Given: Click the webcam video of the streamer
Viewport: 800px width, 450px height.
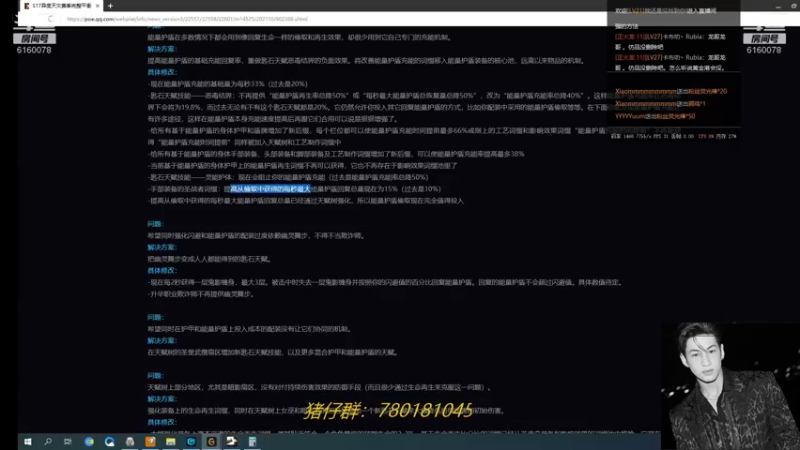Looking at the screenshot, I should point(730,386).
